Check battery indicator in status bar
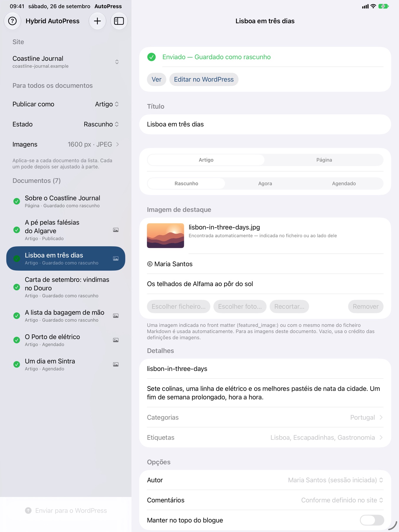Screen dimensions: 399x532 tap(384, 6)
